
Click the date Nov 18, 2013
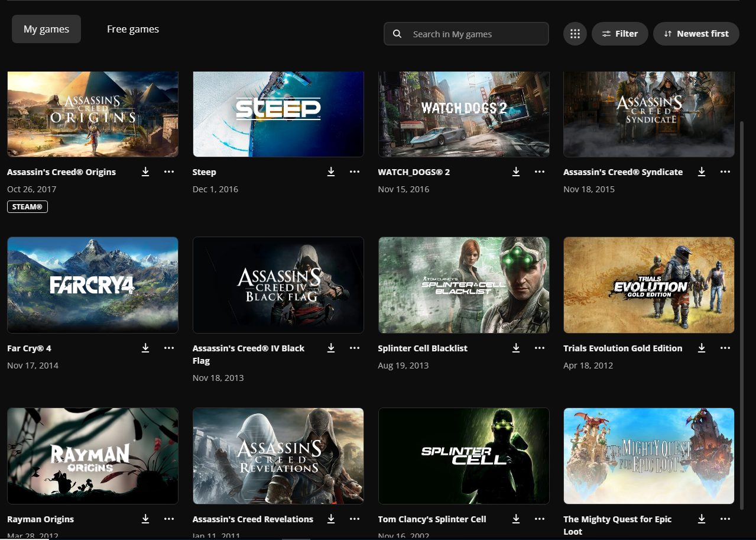(218, 378)
